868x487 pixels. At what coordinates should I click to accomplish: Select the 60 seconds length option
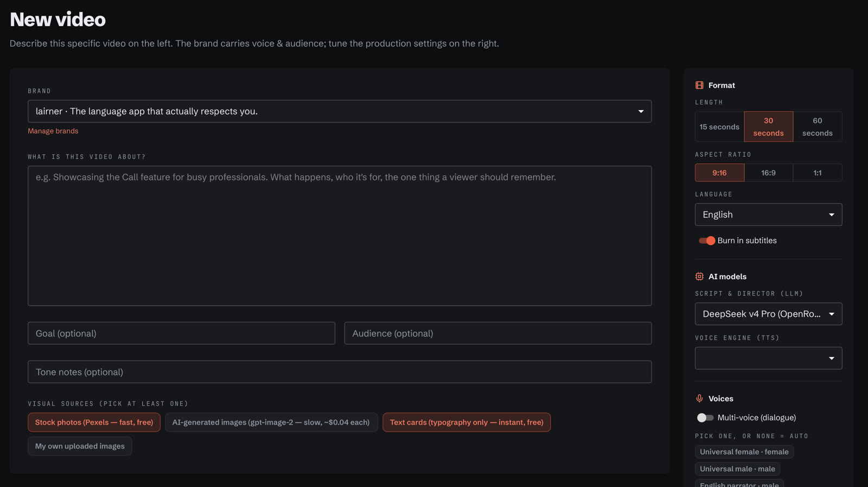[818, 127]
